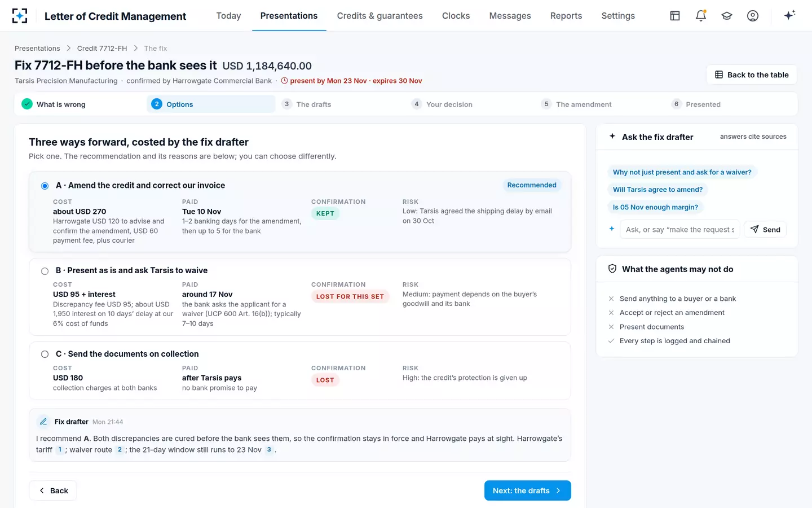Open citation 1 for Harrowgate's tariff

tap(60, 450)
